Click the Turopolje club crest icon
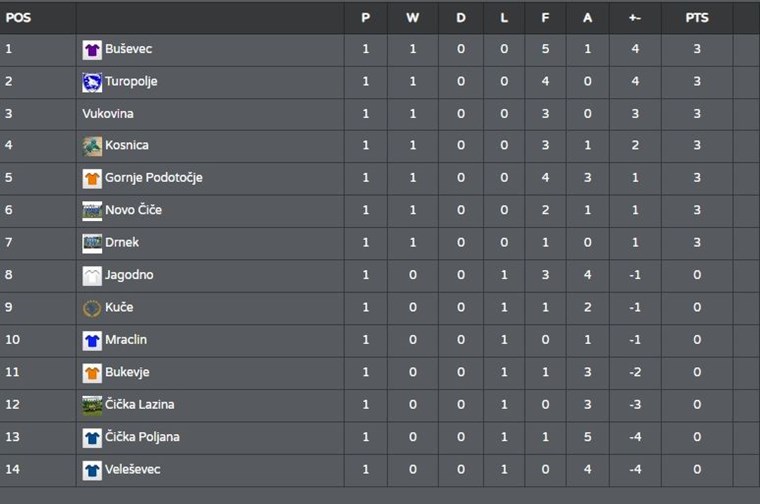This screenshot has width=760, height=504. (x=92, y=82)
